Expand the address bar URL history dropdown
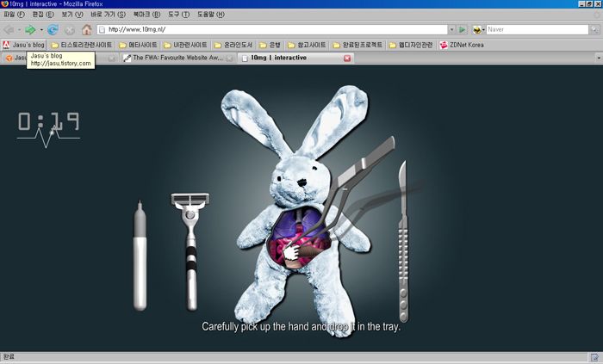The height and width of the screenshot is (364, 603). 452,29
